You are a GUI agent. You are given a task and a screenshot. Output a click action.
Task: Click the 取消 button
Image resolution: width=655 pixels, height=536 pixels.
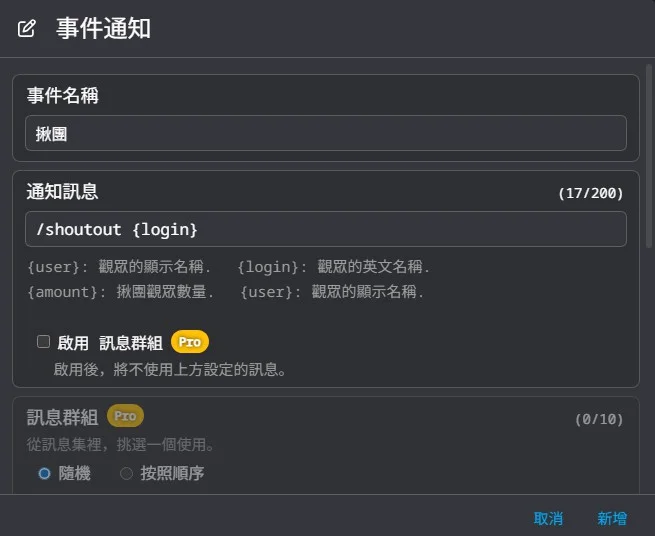[x=548, y=518]
